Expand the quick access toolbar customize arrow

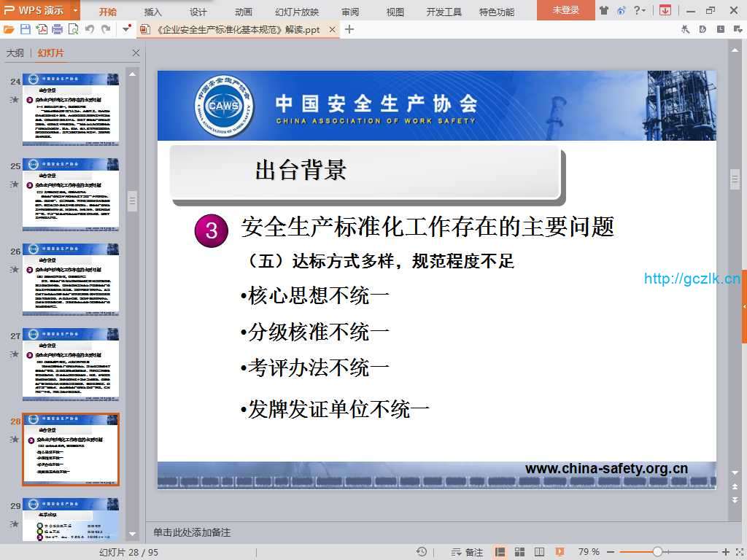tap(127, 29)
